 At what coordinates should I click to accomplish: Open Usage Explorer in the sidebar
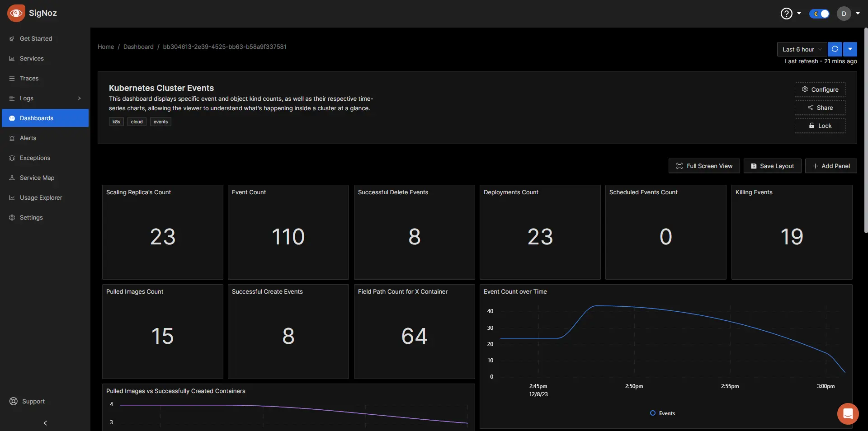point(45,197)
